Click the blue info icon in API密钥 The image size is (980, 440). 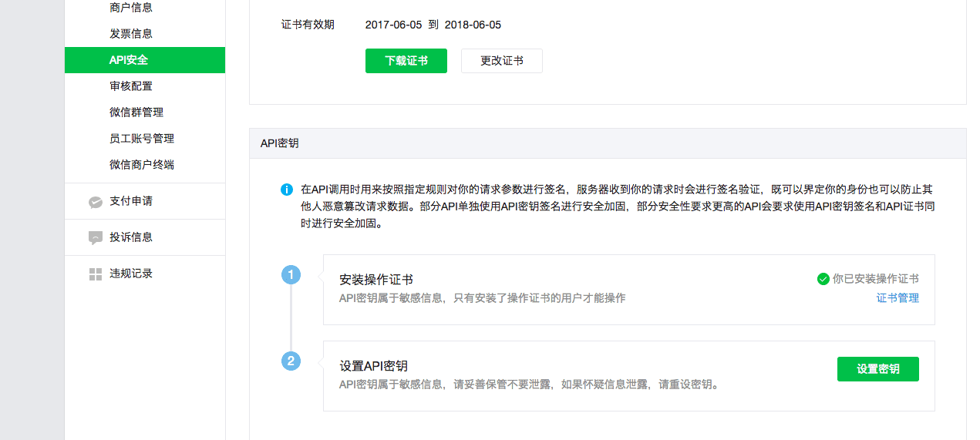287,190
